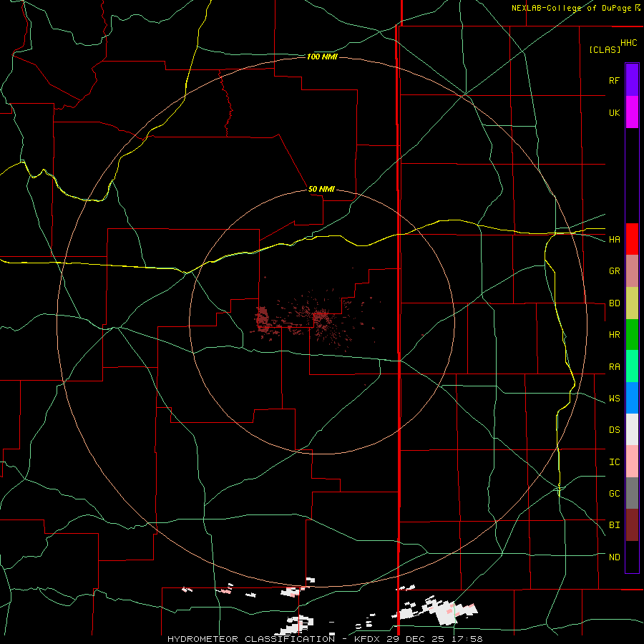Click the UK magenta legend swatch
This screenshot has height=644, width=644.
[632, 112]
